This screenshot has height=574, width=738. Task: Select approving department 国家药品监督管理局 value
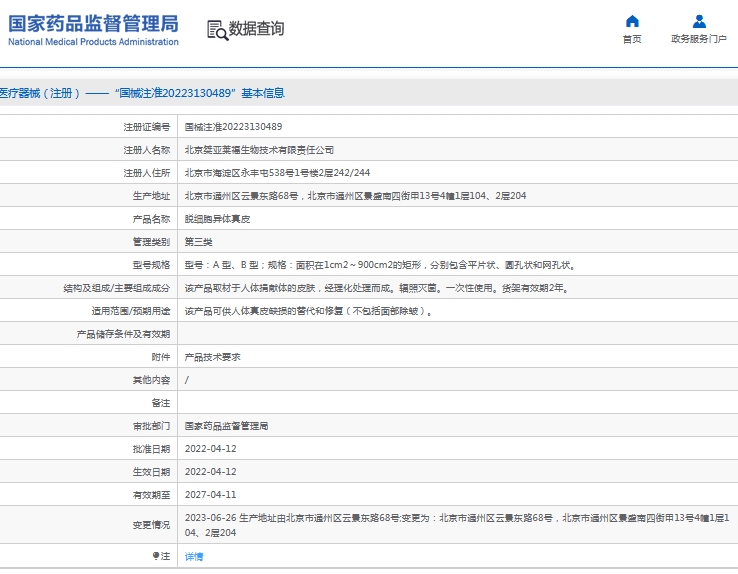pos(226,426)
